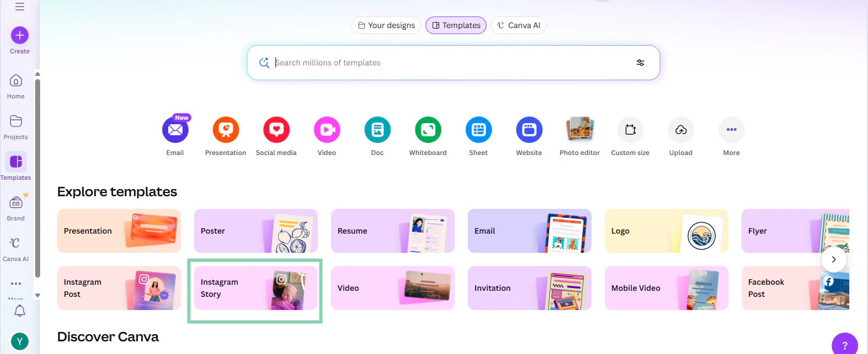This screenshot has height=354, width=868.
Task: Choose the Doc design type icon
Action: [378, 130]
